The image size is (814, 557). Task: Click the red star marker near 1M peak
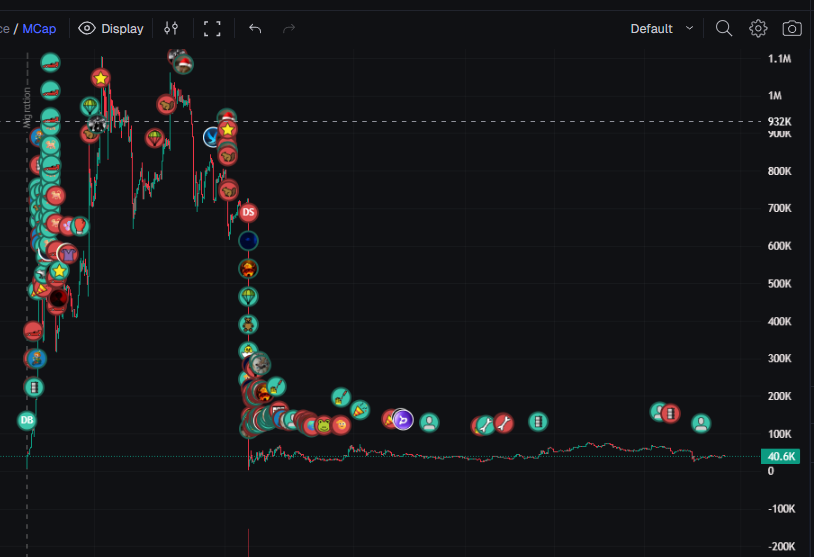click(x=101, y=78)
